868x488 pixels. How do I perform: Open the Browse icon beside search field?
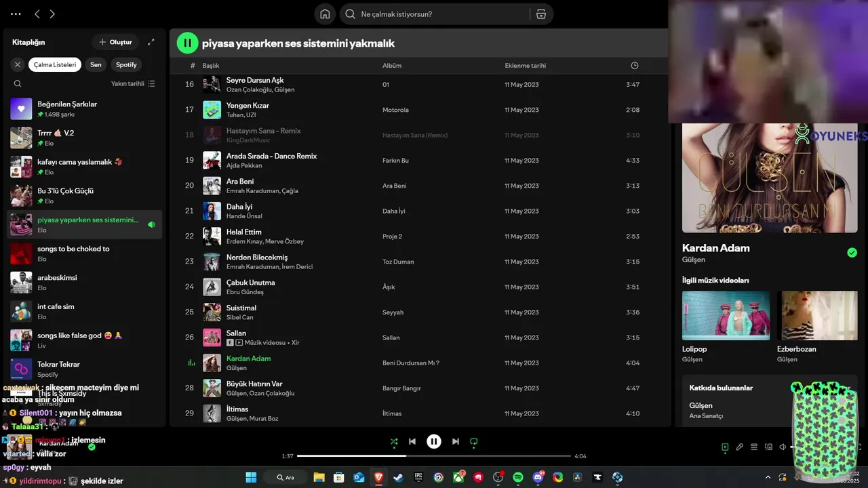(x=540, y=14)
